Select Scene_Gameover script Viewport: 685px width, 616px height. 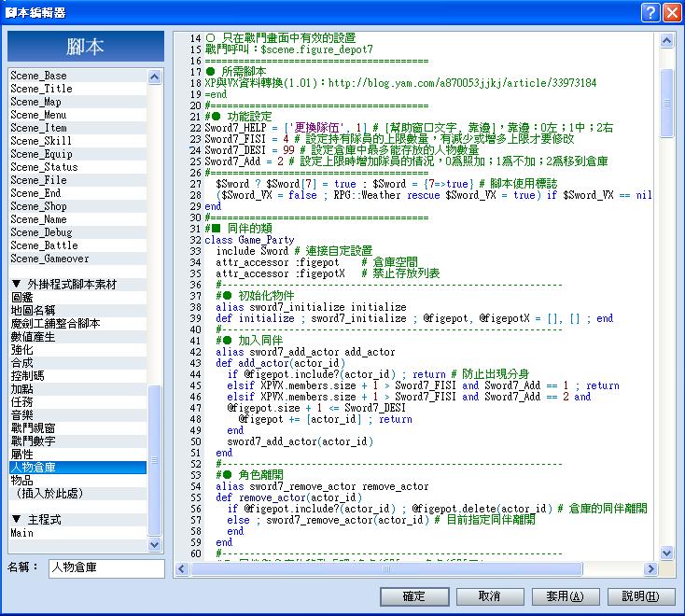pos(77,259)
